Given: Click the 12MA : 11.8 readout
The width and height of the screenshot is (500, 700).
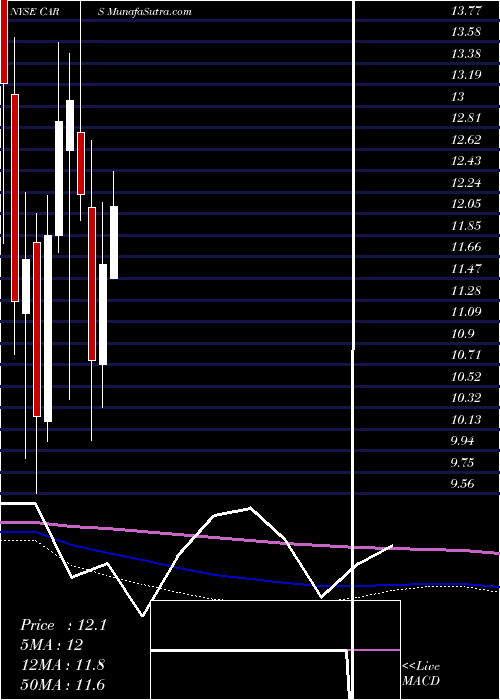Looking at the screenshot, I should (x=63, y=665).
